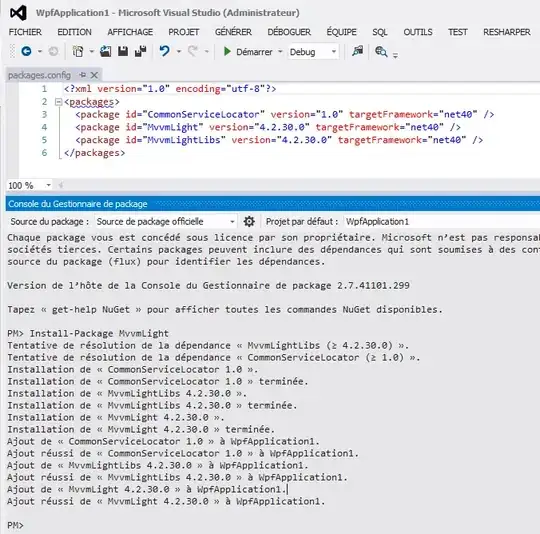Image resolution: width=540 pixels, height=534 pixels.
Task: Open the ÉQUIPE menu
Action: click(341, 32)
